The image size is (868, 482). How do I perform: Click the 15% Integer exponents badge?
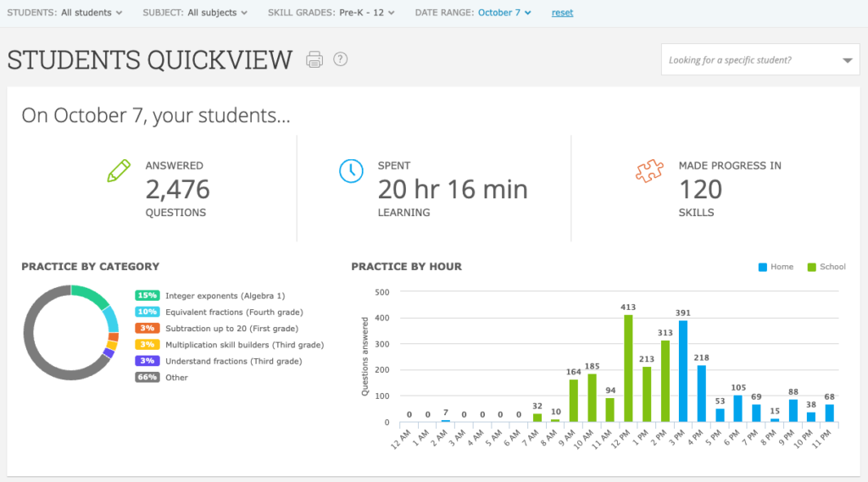click(147, 296)
